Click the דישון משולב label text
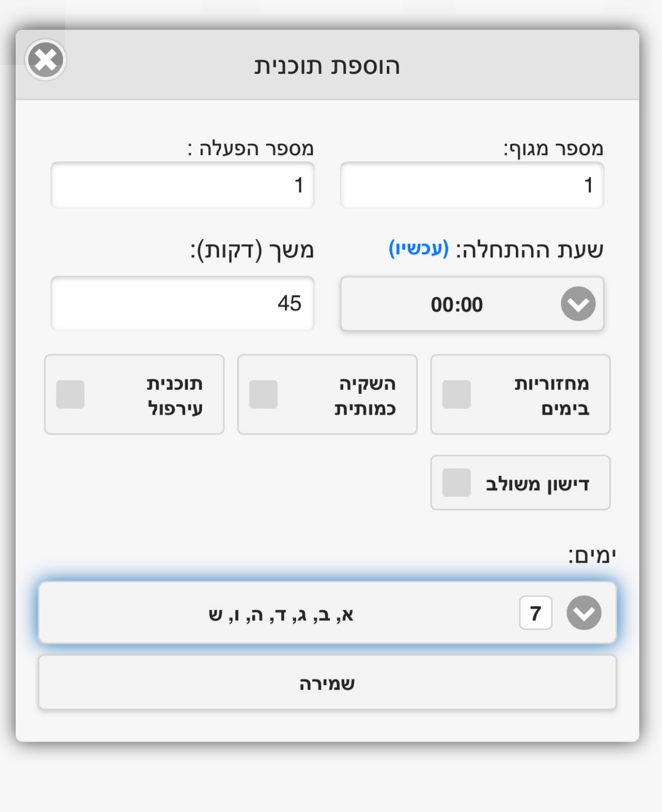The height and width of the screenshot is (812, 662). click(x=538, y=484)
